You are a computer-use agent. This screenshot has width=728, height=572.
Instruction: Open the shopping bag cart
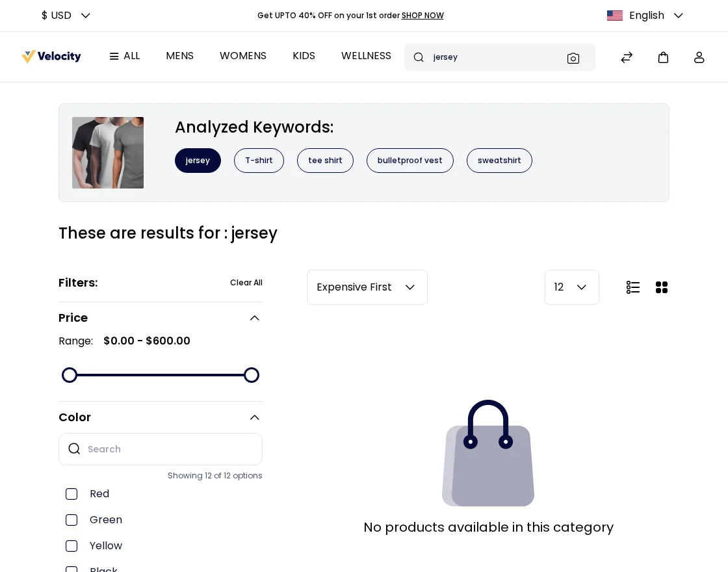click(663, 57)
